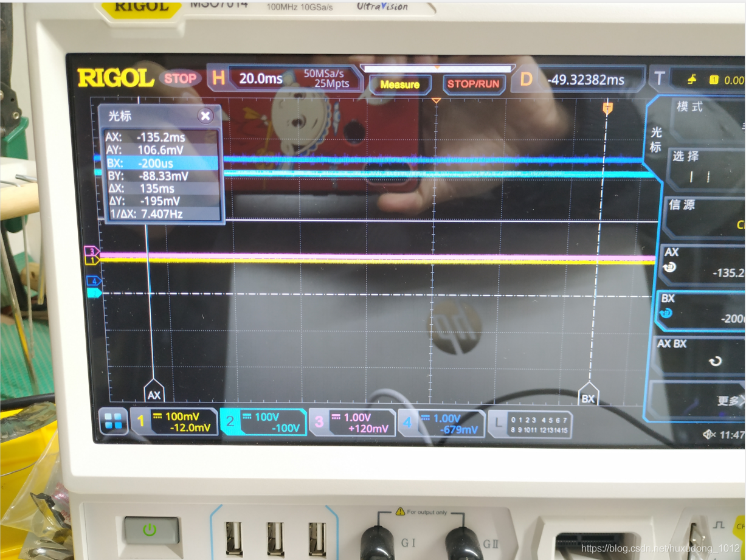Viewport: 746px width, 560px height.
Task: Tap the AY 106.6mV readout row
Action: click(162, 150)
